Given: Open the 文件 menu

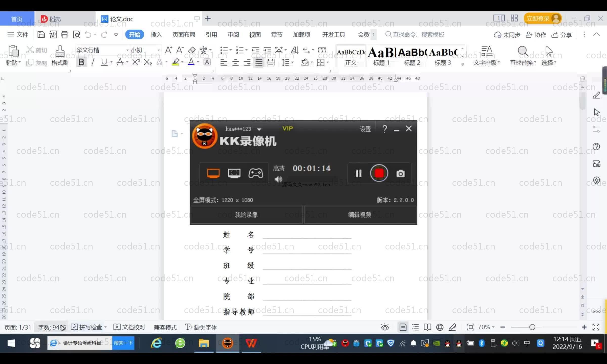Looking at the screenshot, I should coord(17,35).
